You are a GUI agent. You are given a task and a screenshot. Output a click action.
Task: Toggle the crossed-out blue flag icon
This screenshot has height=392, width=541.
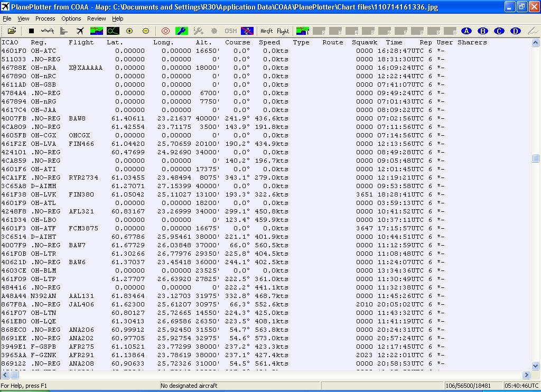[x=247, y=31]
